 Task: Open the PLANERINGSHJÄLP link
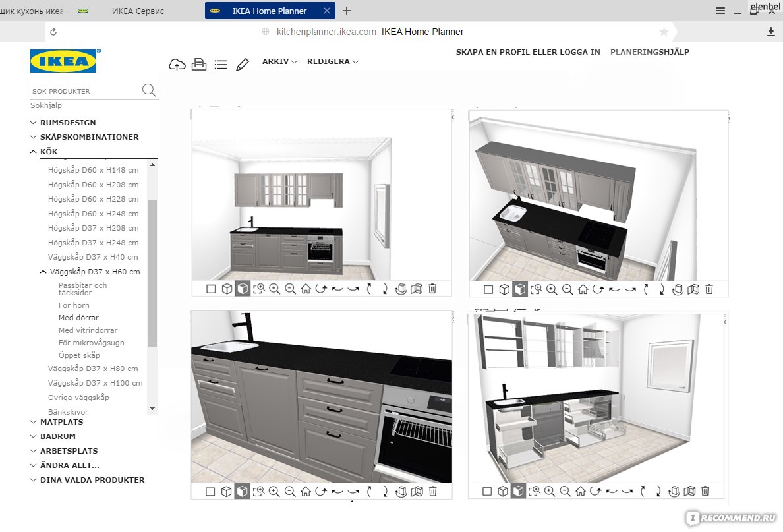coord(650,52)
